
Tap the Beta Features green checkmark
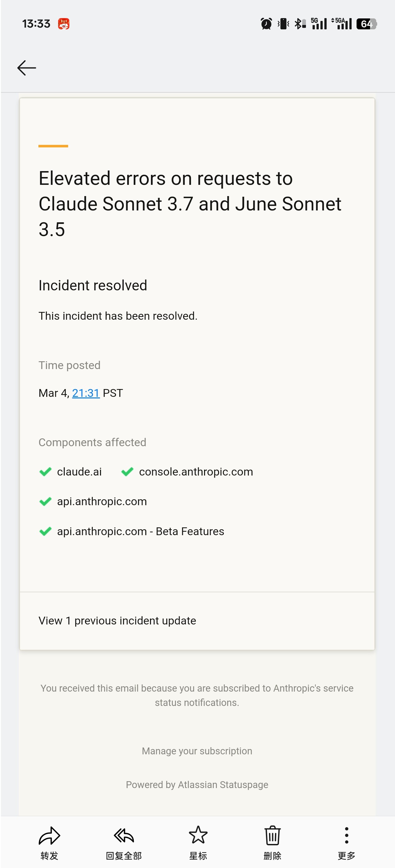coord(45,531)
